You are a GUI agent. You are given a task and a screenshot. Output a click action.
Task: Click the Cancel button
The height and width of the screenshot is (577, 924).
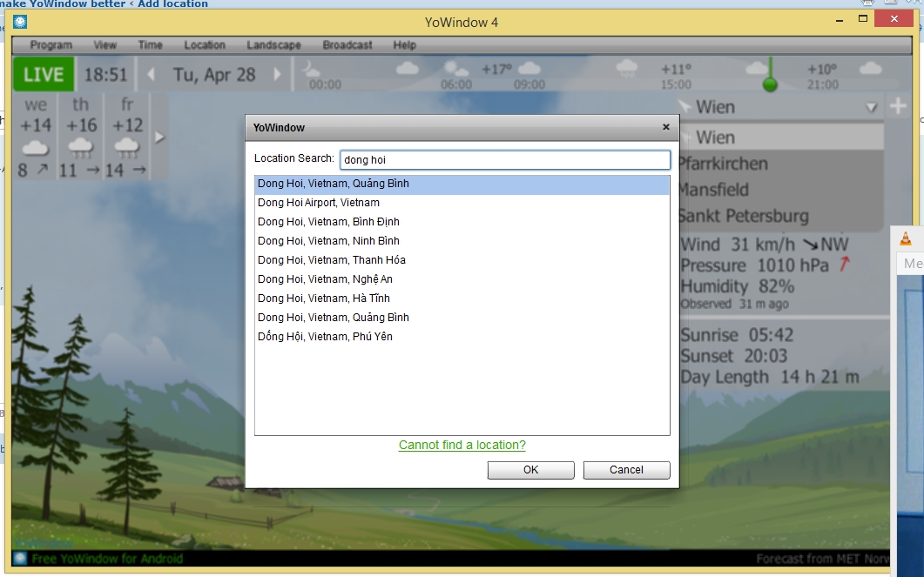pos(626,470)
